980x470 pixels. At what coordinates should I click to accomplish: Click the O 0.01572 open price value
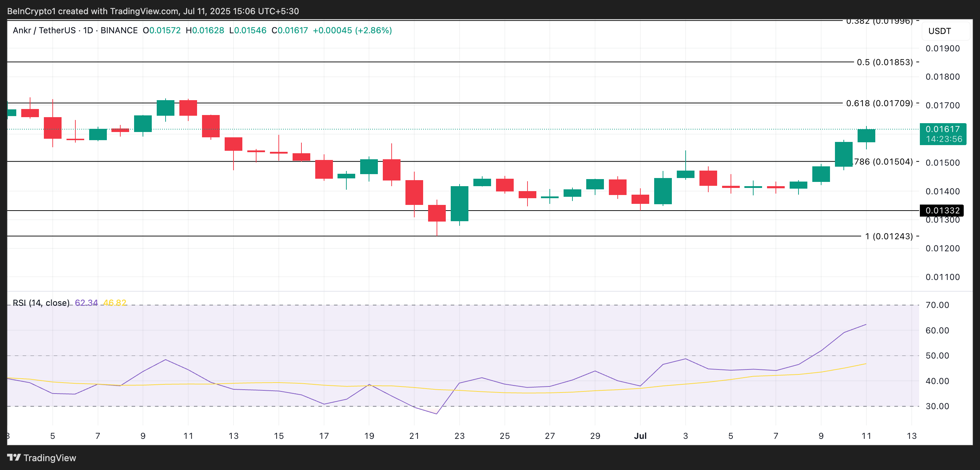pyautogui.click(x=161, y=30)
